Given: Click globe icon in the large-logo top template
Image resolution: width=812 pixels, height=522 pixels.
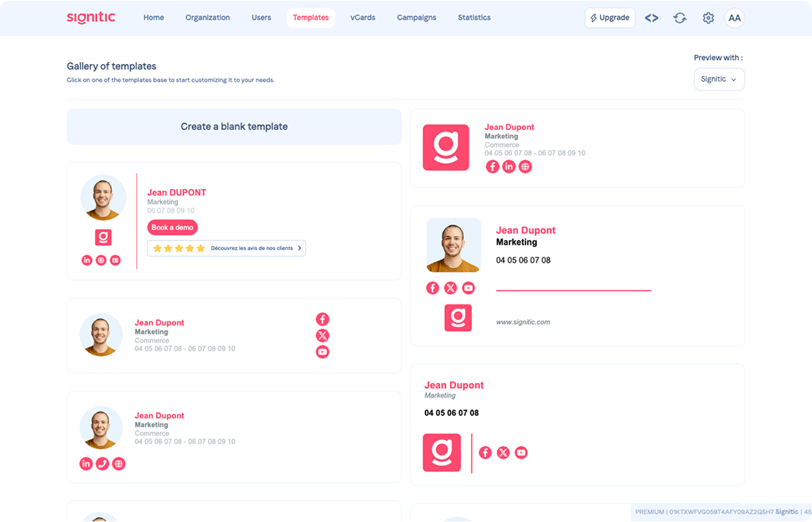Looking at the screenshot, I should 525,167.
